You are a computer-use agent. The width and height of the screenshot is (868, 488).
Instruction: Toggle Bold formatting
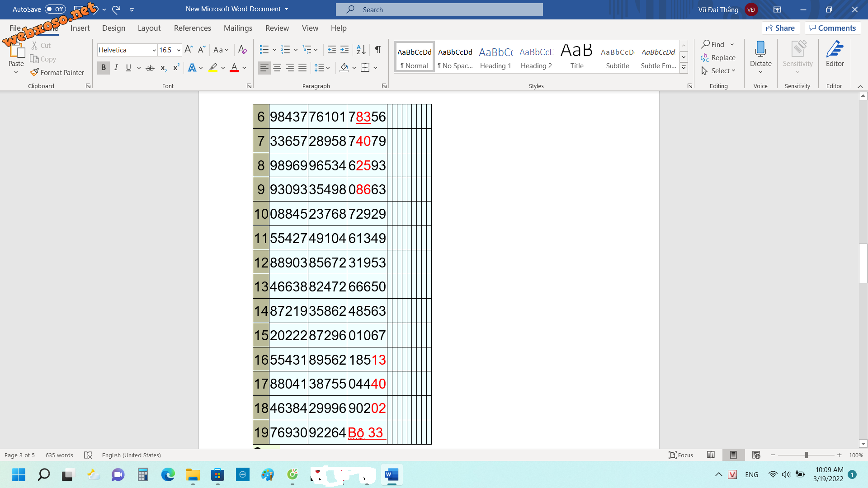tap(104, 68)
